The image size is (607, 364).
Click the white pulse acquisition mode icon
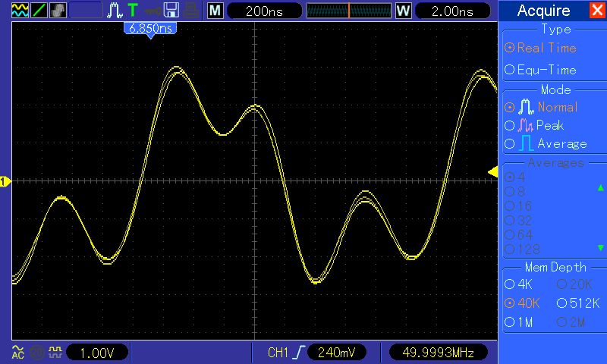115,10
